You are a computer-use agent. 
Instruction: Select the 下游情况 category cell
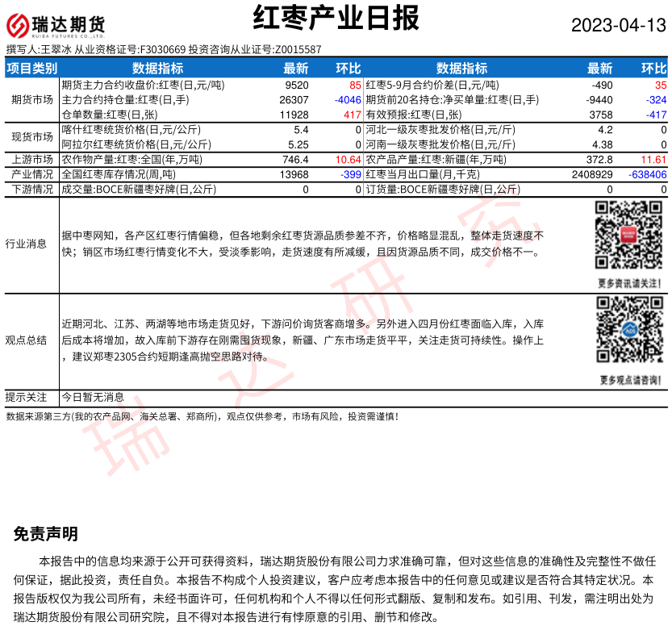tap(32, 190)
